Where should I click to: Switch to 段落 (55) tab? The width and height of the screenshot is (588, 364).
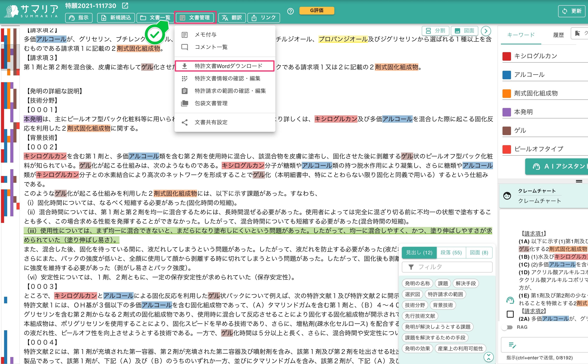[x=451, y=253]
